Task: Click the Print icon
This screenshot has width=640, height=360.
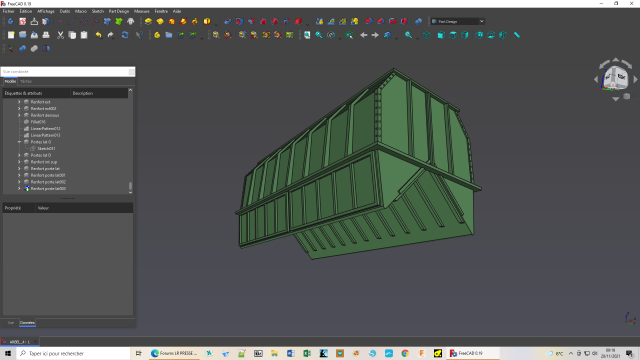Action: [46, 35]
